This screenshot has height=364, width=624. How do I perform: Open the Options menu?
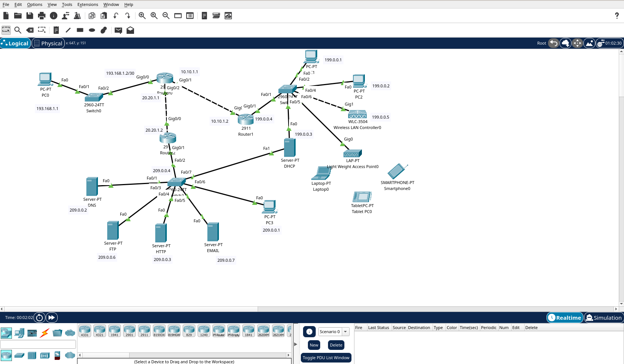click(x=35, y=4)
